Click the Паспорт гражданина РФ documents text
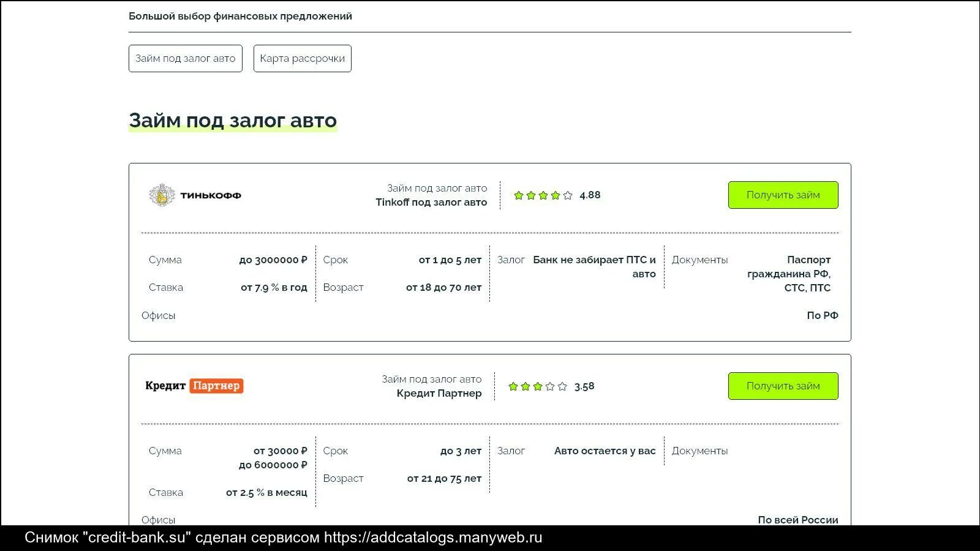This screenshot has height=551, width=980. [789, 274]
